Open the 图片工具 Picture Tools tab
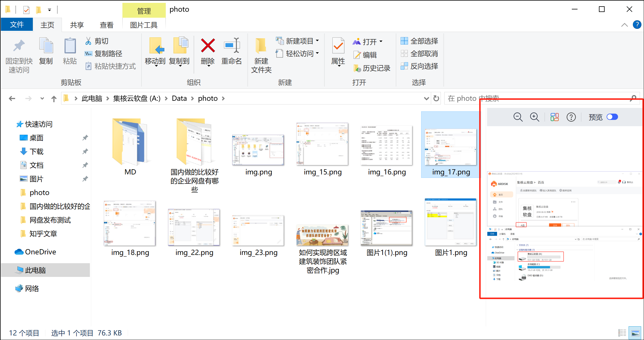This screenshot has width=644, height=340. click(144, 25)
